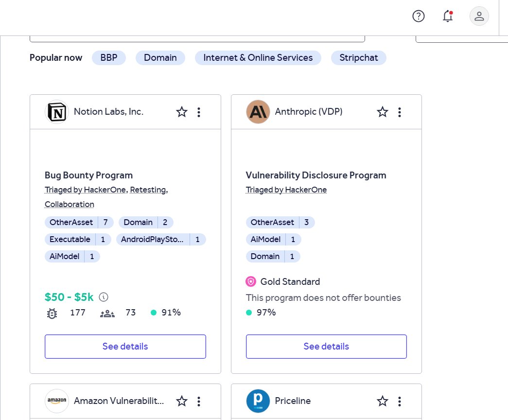Click the Executable 1 asset chip

(x=78, y=240)
